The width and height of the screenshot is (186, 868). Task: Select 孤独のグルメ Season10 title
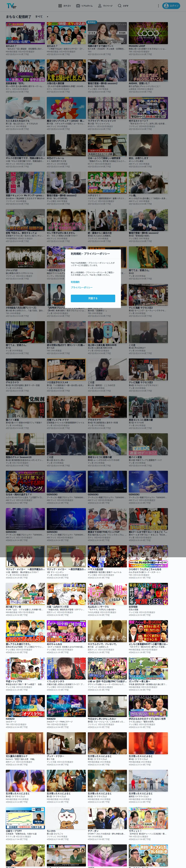(19, 457)
